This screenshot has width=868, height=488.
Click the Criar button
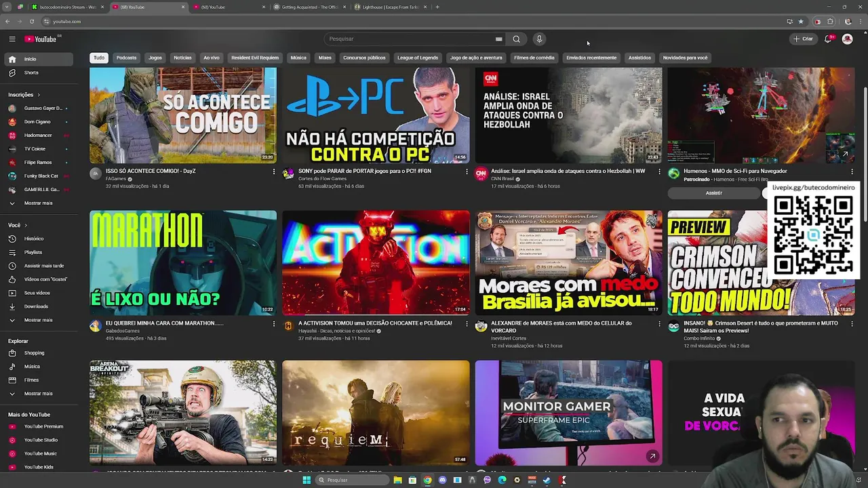[803, 39]
